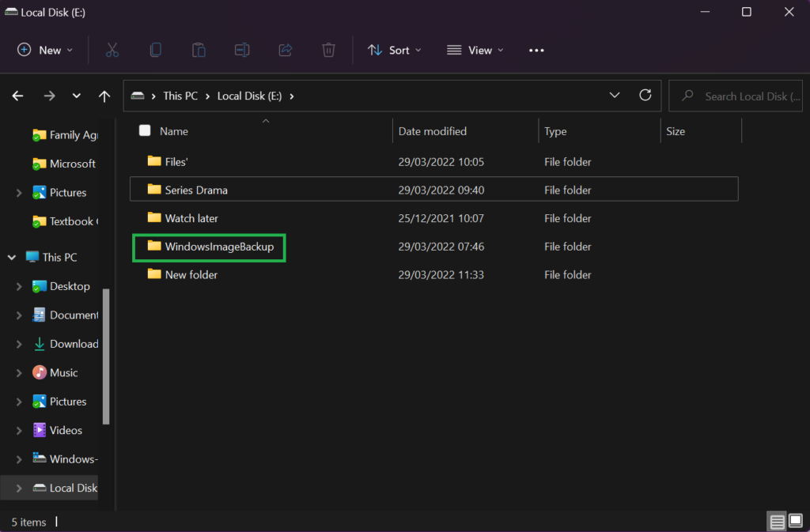
Task: Open the View menu
Action: tap(475, 50)
